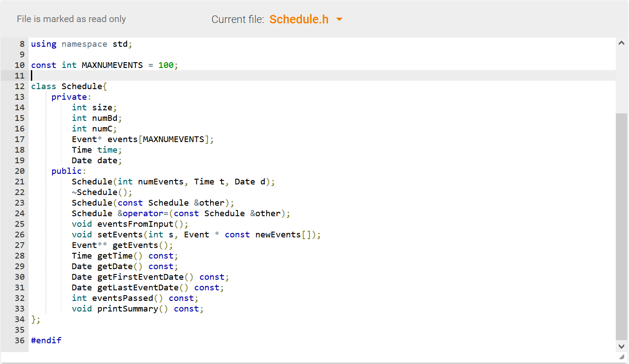Click the scrollbar down arrow
629x364 pixels.
[x=621, y=346]
